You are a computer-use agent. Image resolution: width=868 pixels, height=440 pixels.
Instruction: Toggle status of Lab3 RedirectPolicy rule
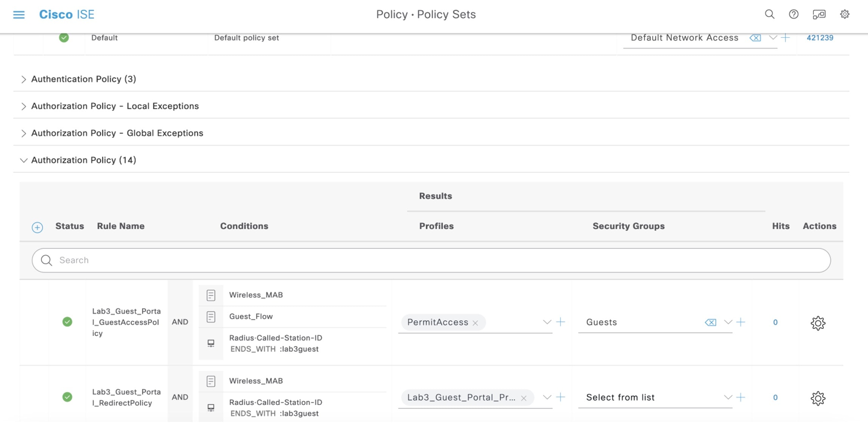tap(67, 397)
